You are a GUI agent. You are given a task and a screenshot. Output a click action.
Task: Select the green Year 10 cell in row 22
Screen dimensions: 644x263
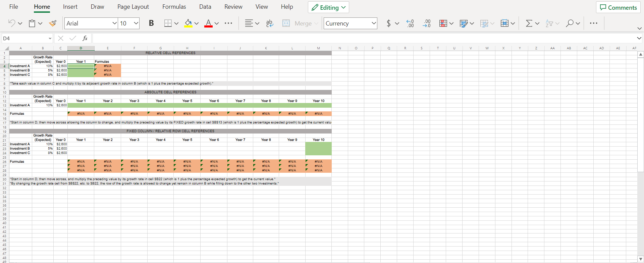318,144
